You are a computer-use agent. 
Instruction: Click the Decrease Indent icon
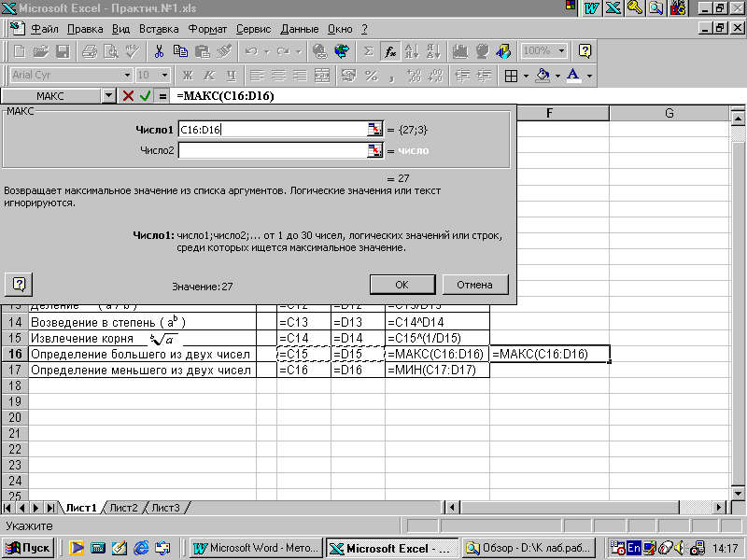pos(462,76)
